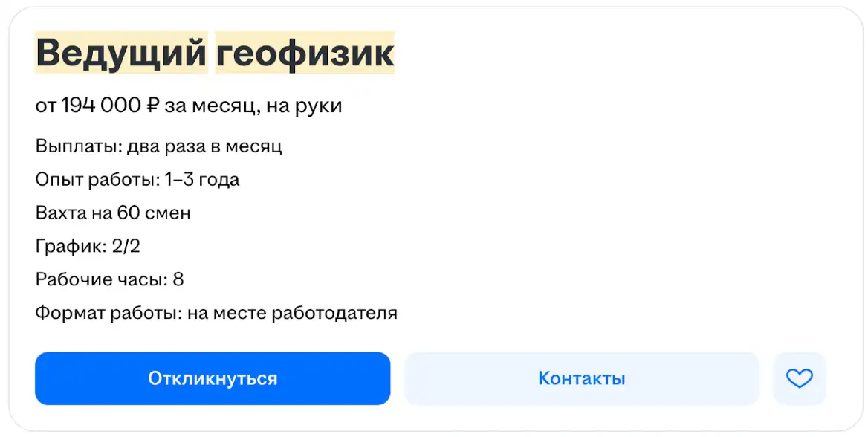Save vacancy with the heart icon
Image resolution: width=868 pixels, height=437 pixels.
pos(800,378)
